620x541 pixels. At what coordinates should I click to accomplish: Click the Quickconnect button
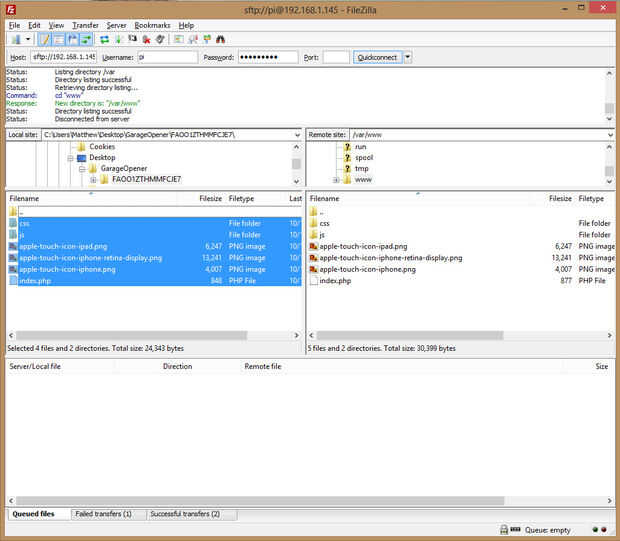coord(378,57)
